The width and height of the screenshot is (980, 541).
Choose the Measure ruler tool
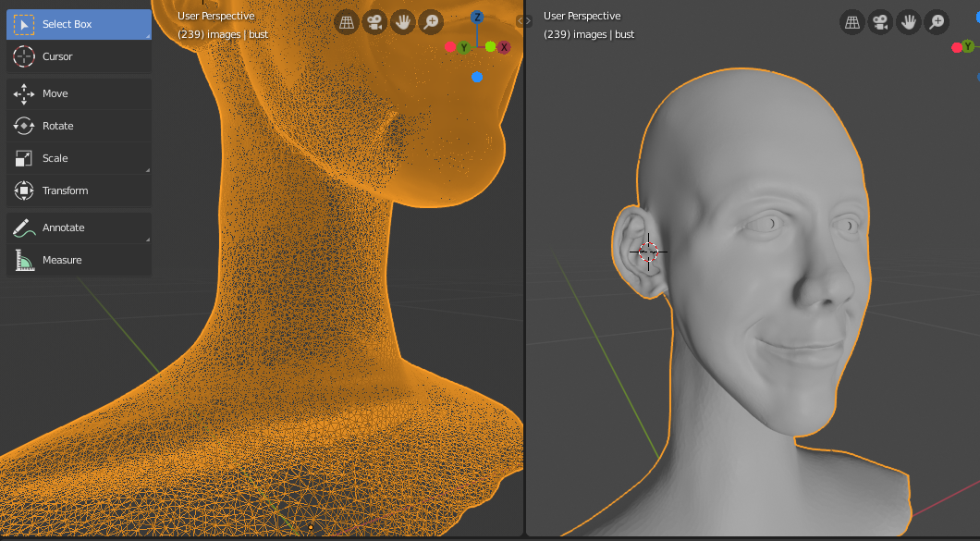click(79, 260)
